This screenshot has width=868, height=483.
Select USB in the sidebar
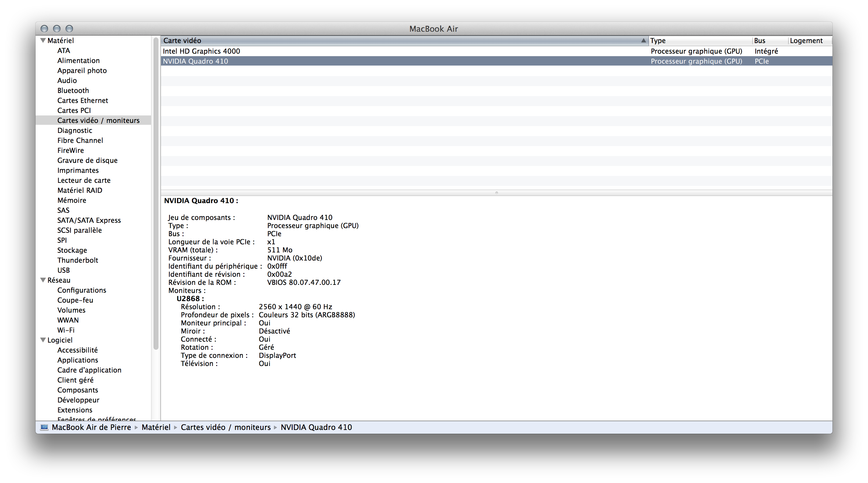point(63,270)
